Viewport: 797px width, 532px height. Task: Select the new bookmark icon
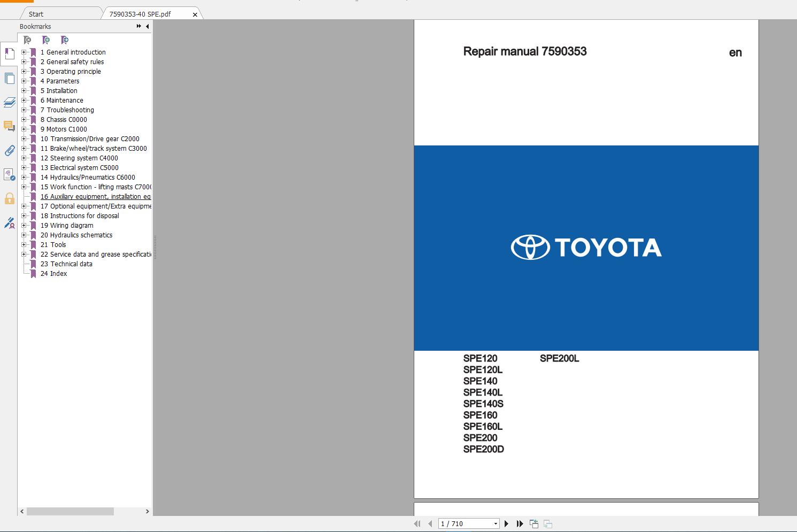click(46, 40)
